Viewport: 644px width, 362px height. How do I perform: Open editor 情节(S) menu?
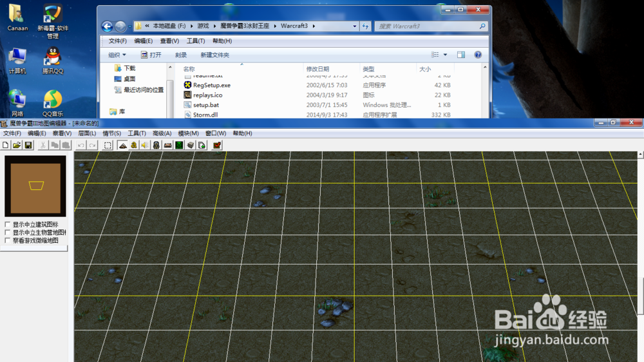coord(111,133)
